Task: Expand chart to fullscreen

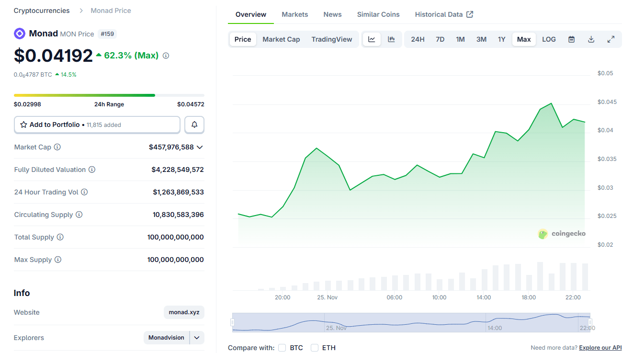Action: [610, 39]
